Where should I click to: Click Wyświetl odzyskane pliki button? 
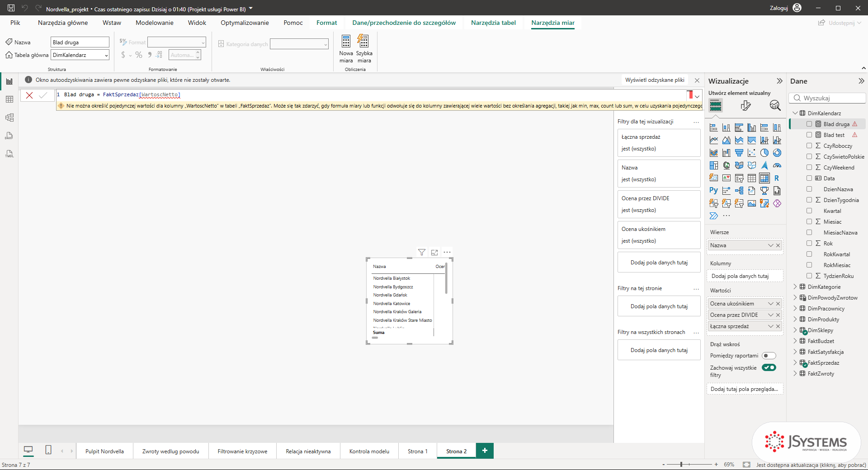click(655, 80)
